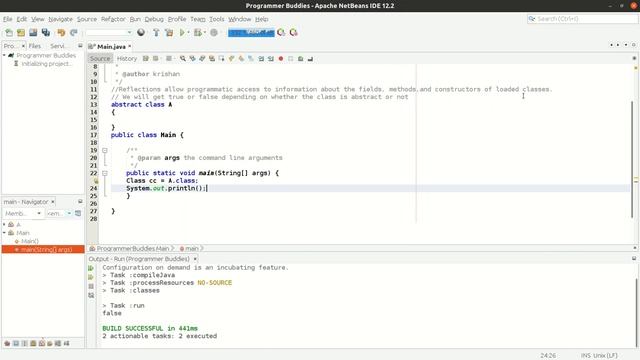Switch editor to History view
The height and width of the screenshot is (360, 640).
[x=127, y=59]
